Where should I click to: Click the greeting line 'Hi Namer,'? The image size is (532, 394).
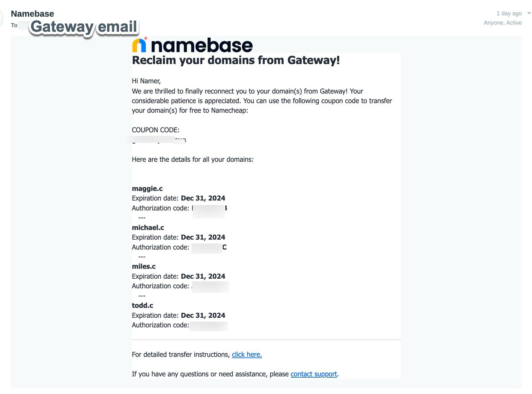(x=146, y=81)
